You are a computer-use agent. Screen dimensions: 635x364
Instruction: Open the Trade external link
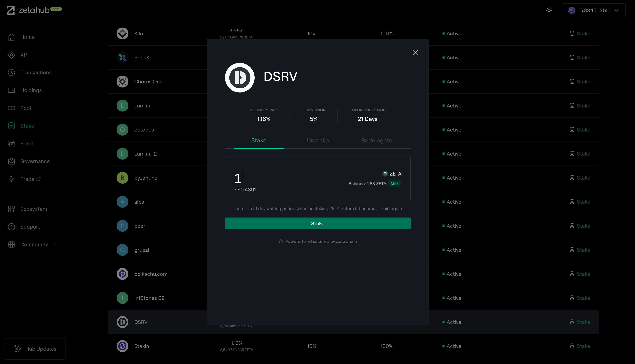point(30,179)
